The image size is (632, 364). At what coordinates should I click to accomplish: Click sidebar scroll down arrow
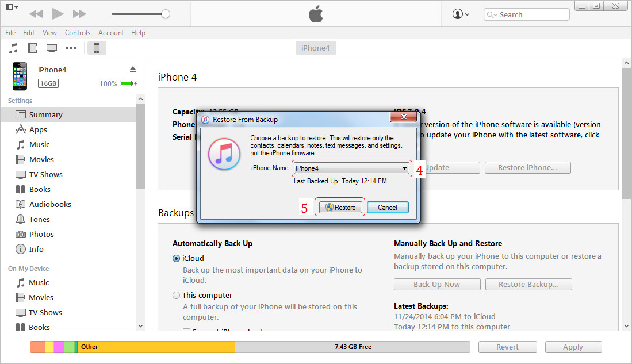coord(140,326)
